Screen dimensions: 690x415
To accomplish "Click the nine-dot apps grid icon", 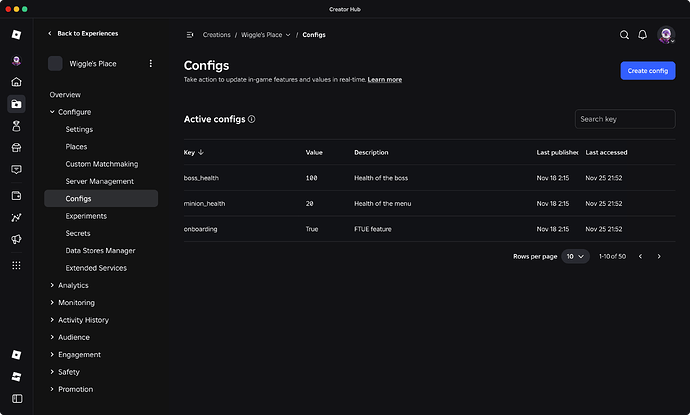I will pos(16,265).
